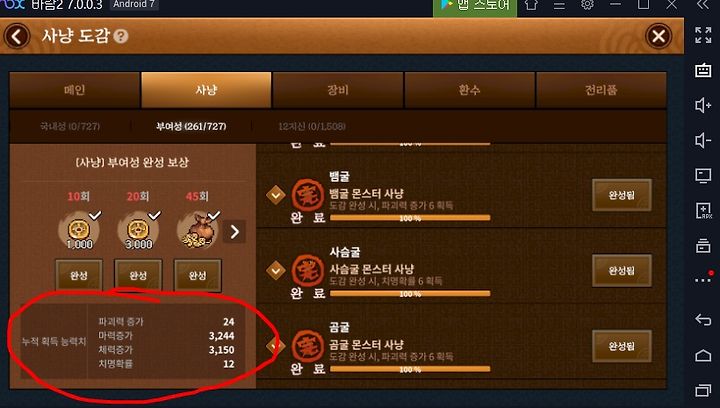This screenshot has width=720, height=408.
Task: Raise the volume with the speaker plus icon
Action: (703, 105)
